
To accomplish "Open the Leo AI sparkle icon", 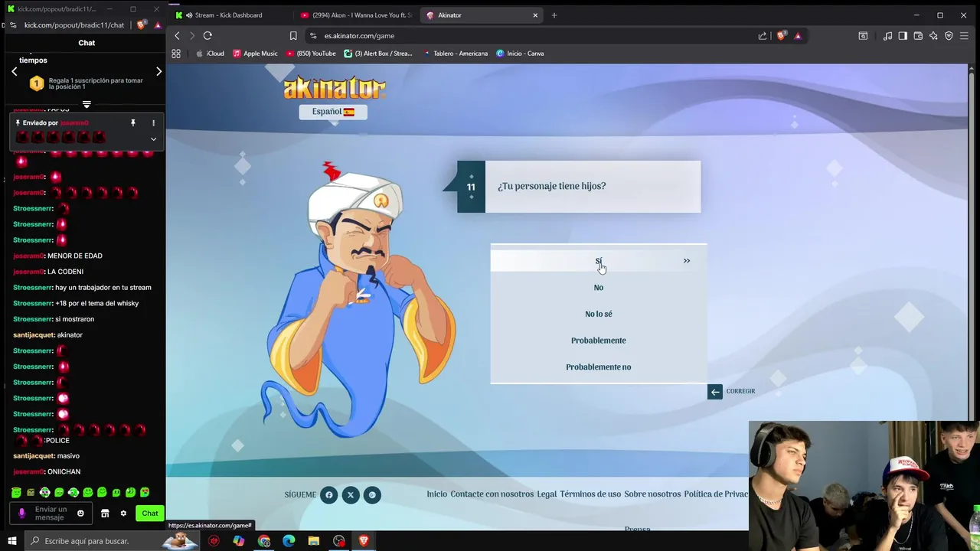I will pyautogui.click(x=933, y=36).
